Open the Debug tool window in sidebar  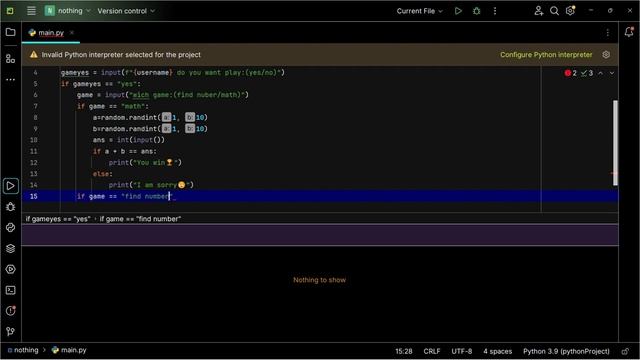click(x=11, y=207)
